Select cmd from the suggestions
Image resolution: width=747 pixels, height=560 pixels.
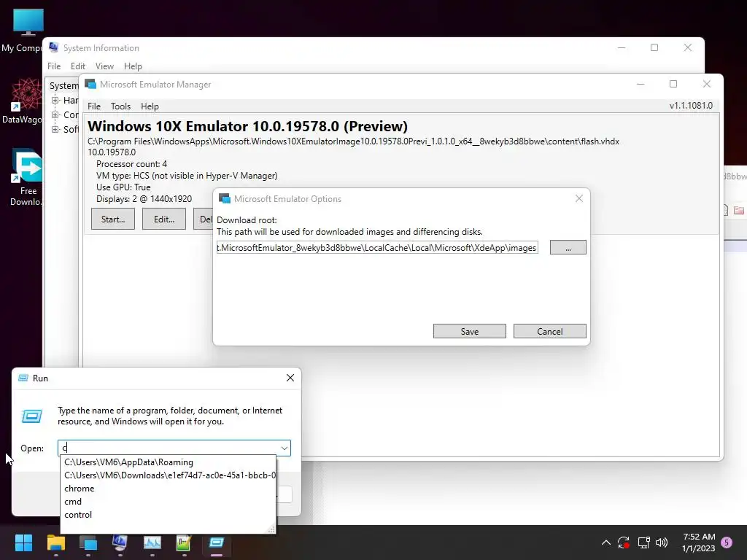(169, 502)
